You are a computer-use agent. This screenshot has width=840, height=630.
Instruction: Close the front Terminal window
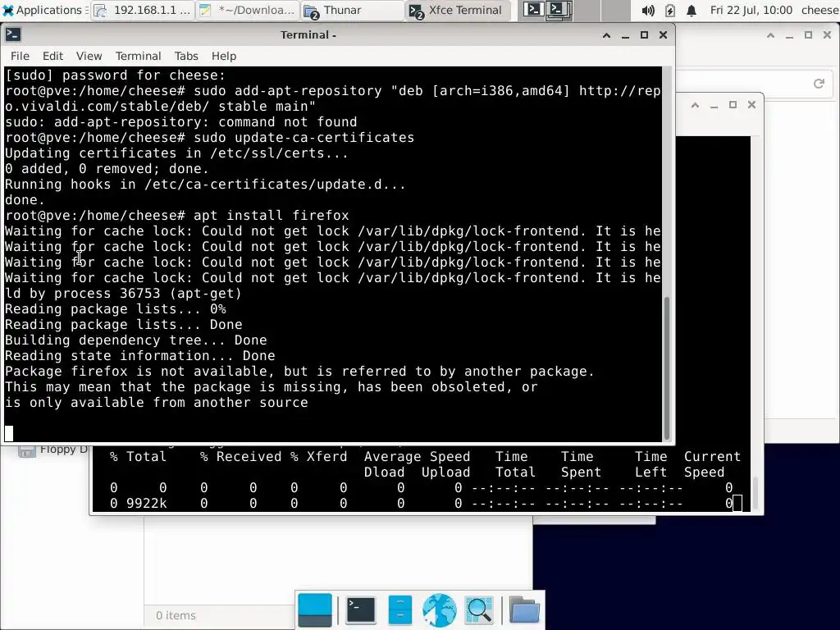[663, 34]
